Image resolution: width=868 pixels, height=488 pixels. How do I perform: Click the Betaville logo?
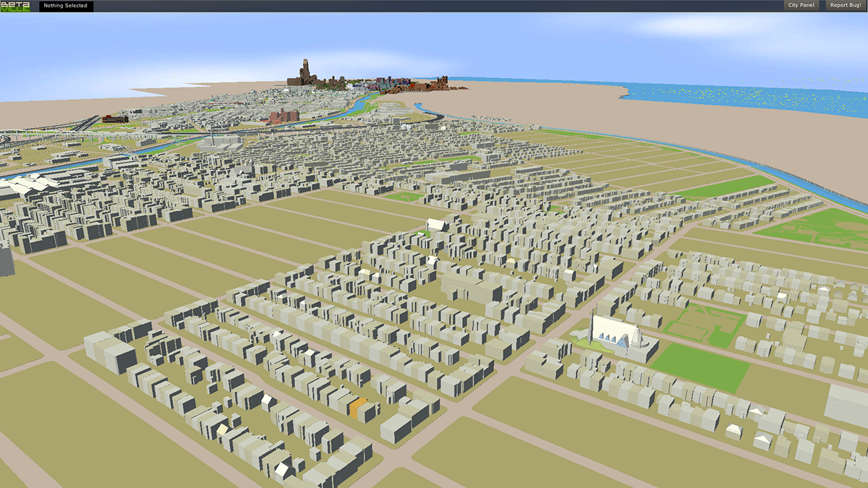pos(14,6)
